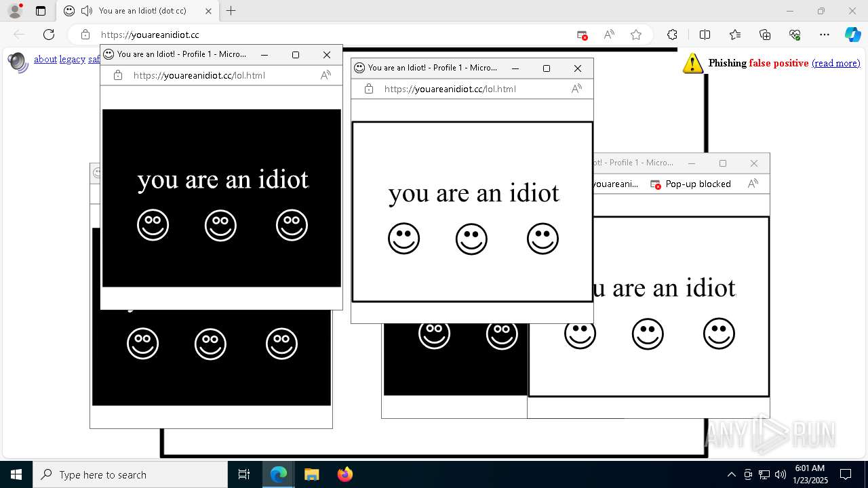Open the Favorites list icon
868x488 pixels.
(735, 35)
